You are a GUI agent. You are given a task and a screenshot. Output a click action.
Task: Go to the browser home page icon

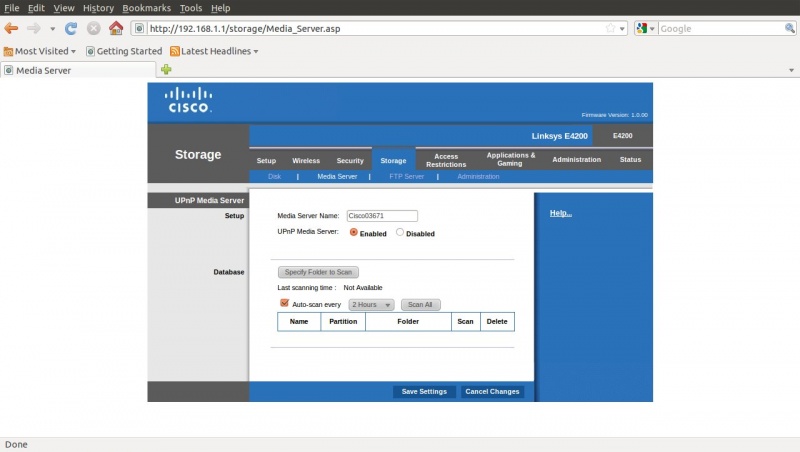point(116,29)
